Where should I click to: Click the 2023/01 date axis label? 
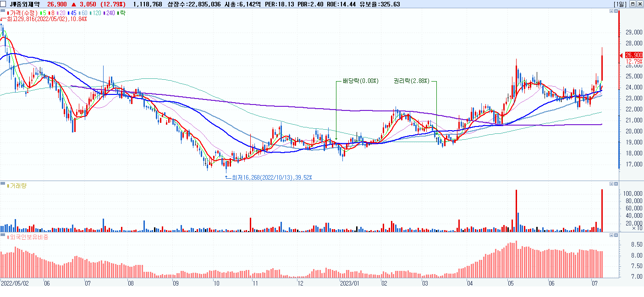point(351,283)
